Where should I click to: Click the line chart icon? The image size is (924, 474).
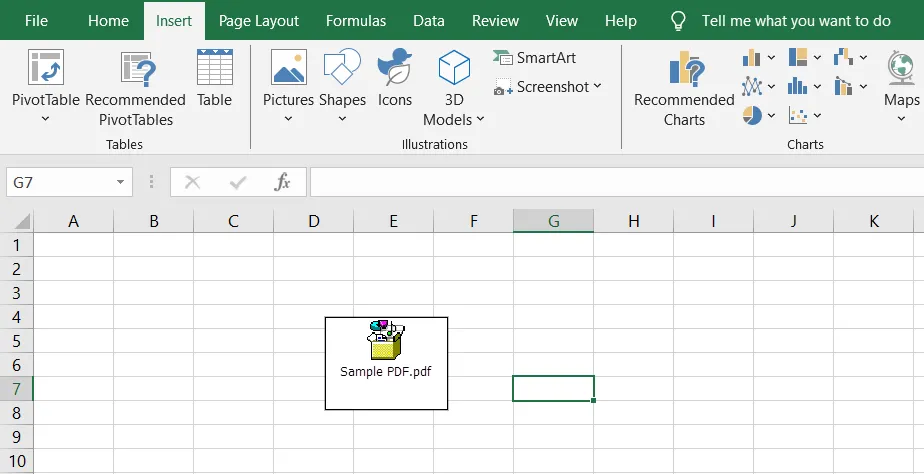click(x=751, y=87)
